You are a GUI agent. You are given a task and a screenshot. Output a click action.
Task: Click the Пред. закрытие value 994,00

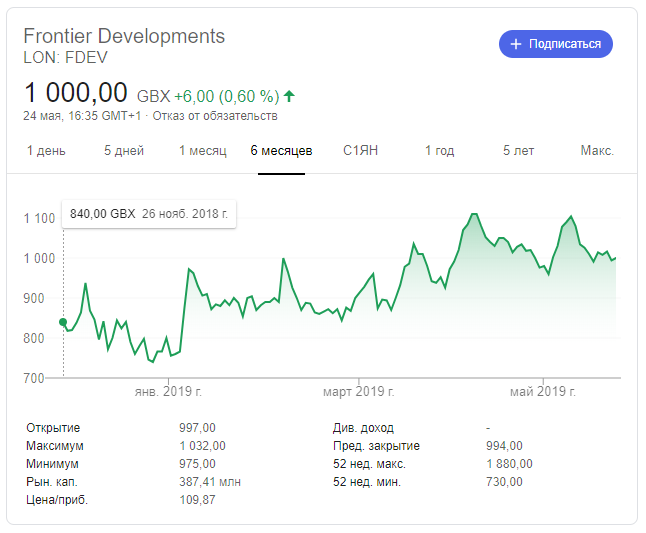504,446
